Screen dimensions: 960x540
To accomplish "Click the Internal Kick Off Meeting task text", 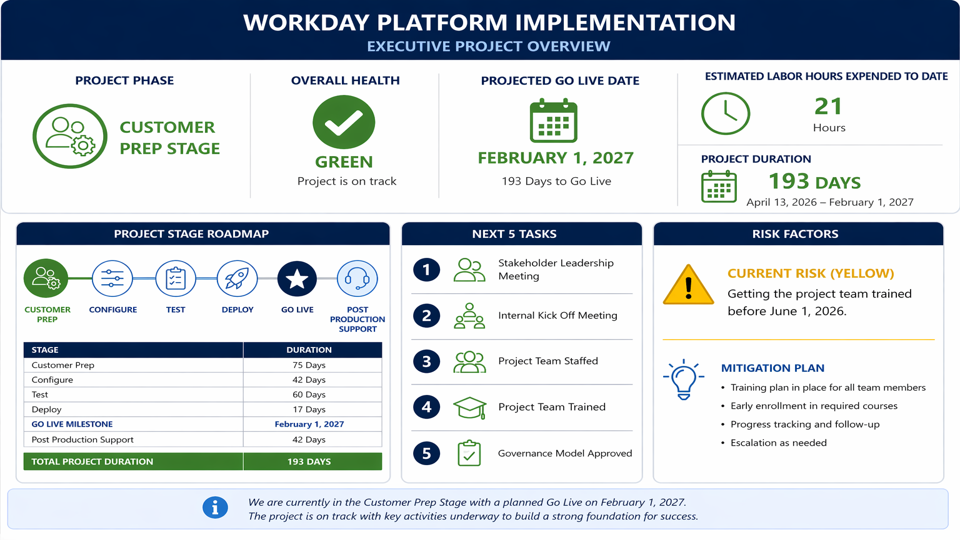I will click(x=558, y=315).
